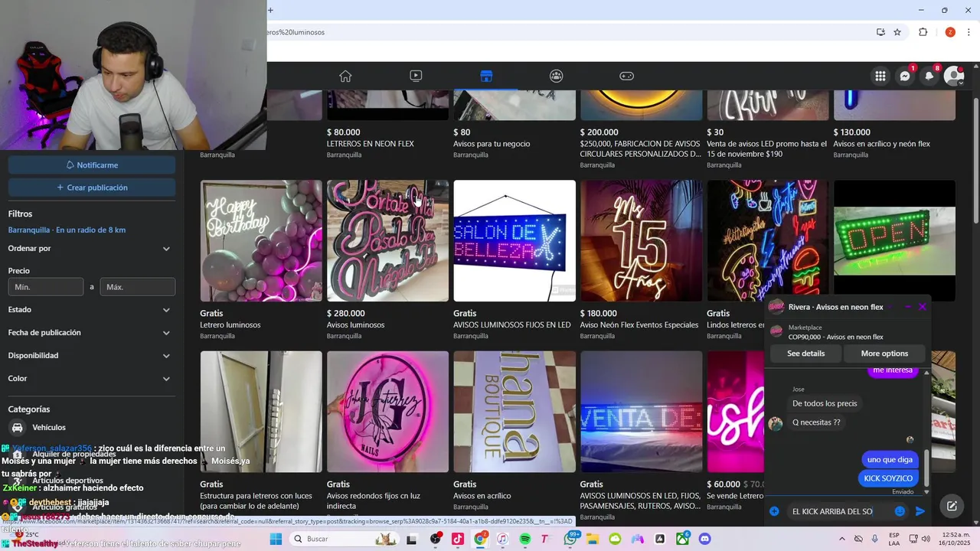Viewport: 980px width, 551px height.
Task: Open WhatsApp from the taskbar
Action: coord(570,539)
